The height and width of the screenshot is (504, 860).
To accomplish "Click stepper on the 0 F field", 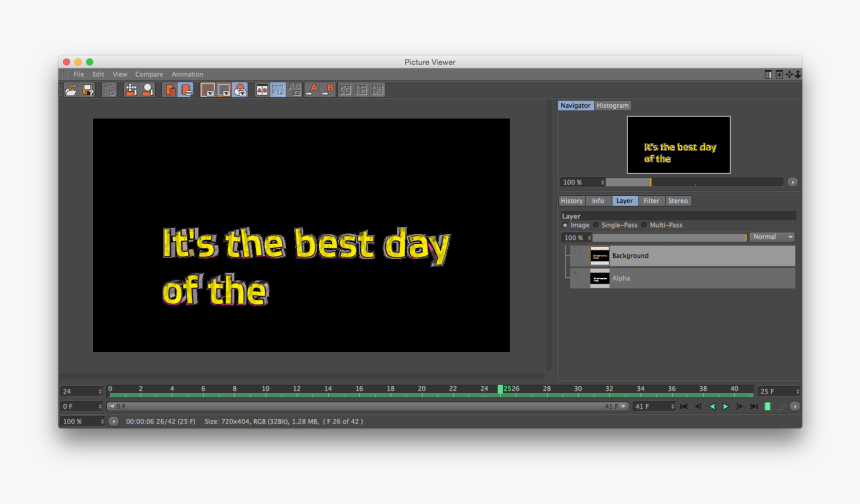I will 100,406.
